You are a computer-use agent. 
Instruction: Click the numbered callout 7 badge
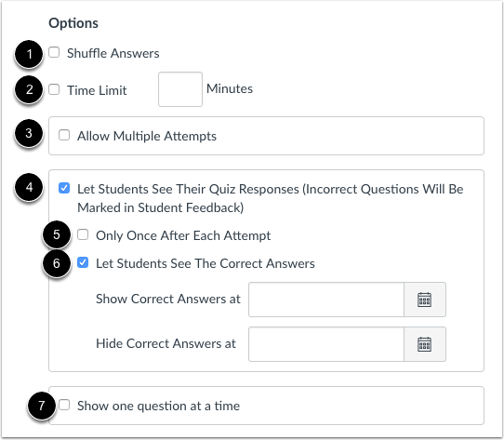(42, 406)
